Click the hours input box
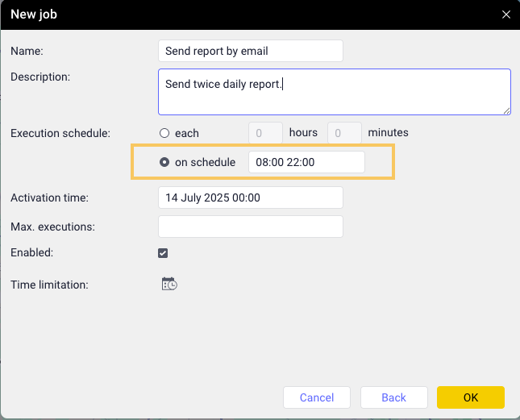This screenshot has width=520, height=420. click(265, 133)
